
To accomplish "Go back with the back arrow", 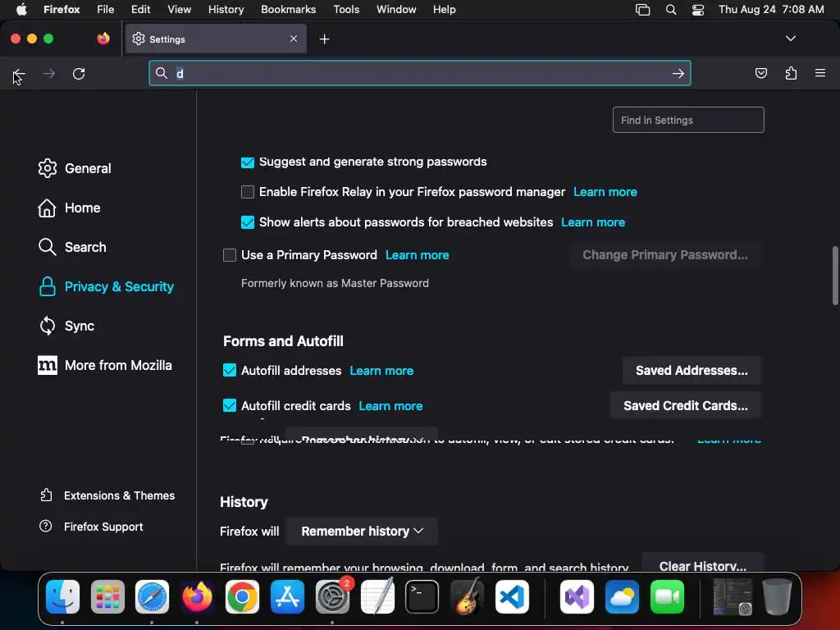I will pyautogui.click(x=20, y=73).
